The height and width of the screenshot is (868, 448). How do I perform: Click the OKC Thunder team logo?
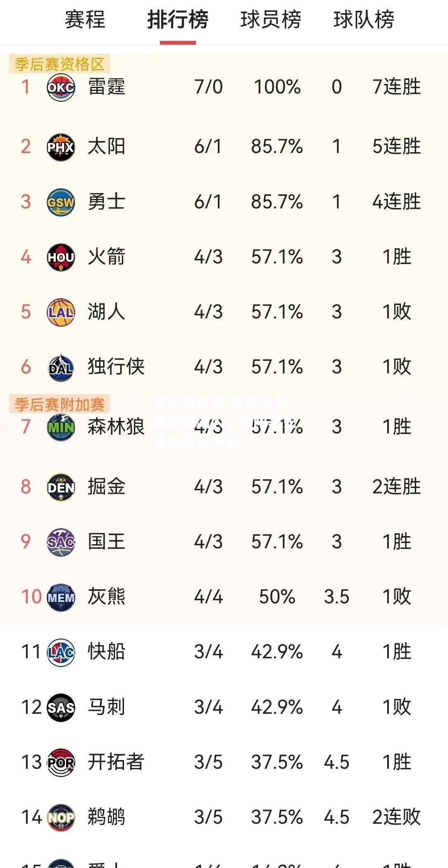click(61, 87)
